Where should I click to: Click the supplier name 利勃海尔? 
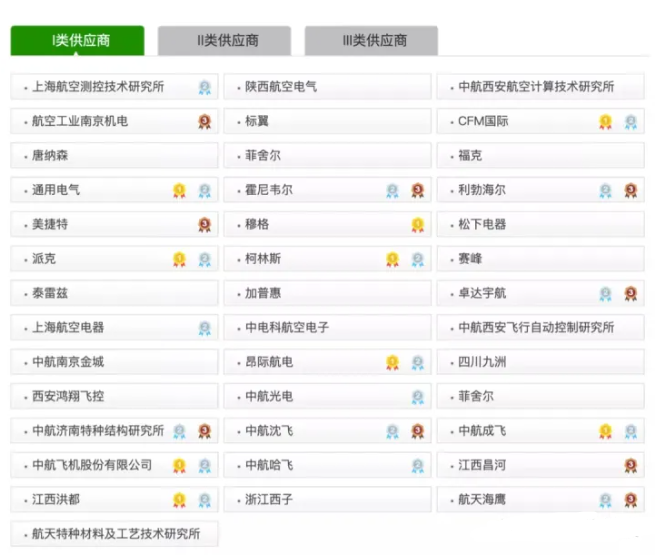point(482,190)
